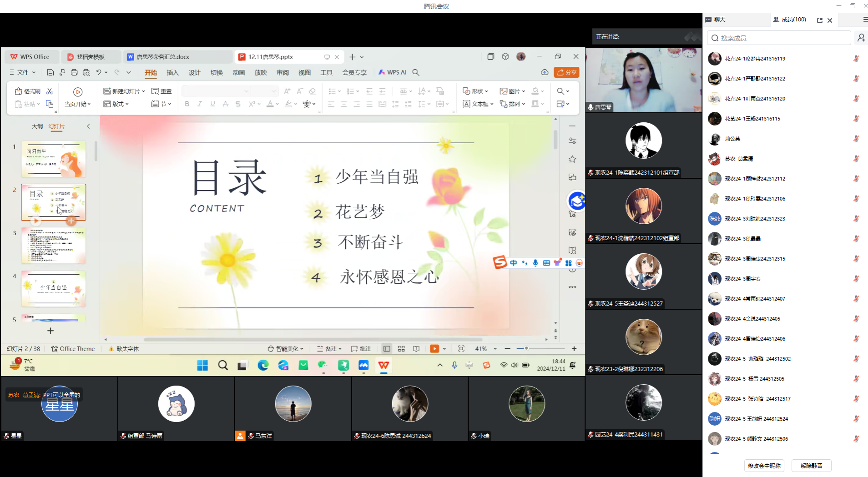Click the Print icon in quick toolbar
The image size is (868, 477).
pyautogui.click(x=74, y=72)
